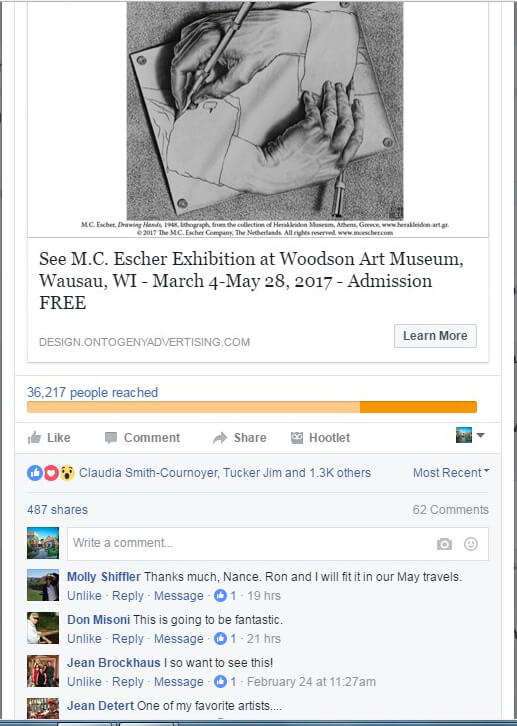Unlike Don Misoni's comment

84,638
